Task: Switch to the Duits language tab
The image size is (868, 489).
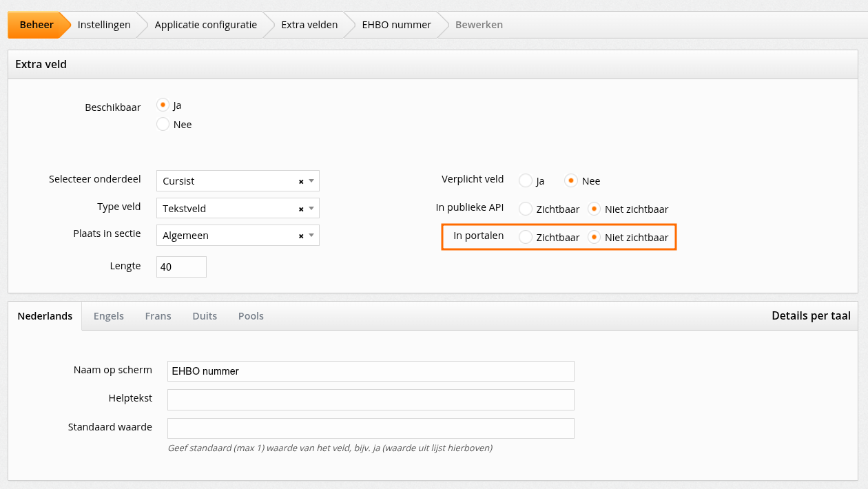Action: [x=205, y=316]
